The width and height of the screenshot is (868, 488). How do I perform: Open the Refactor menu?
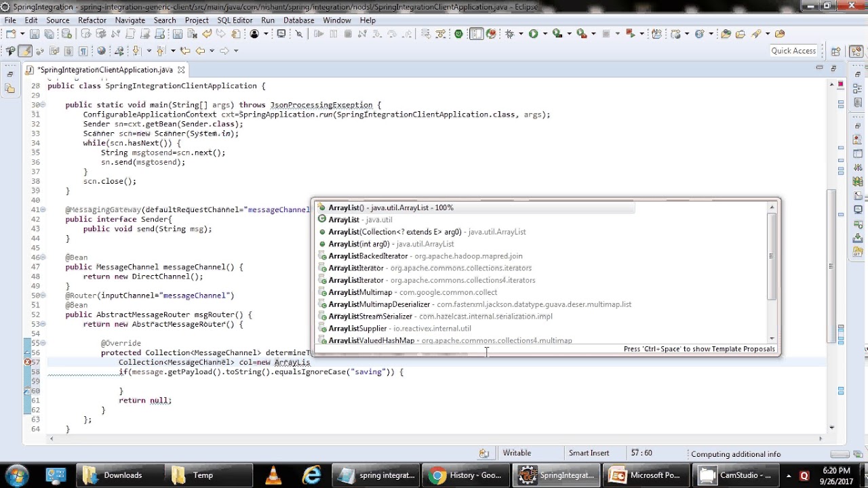92,20
